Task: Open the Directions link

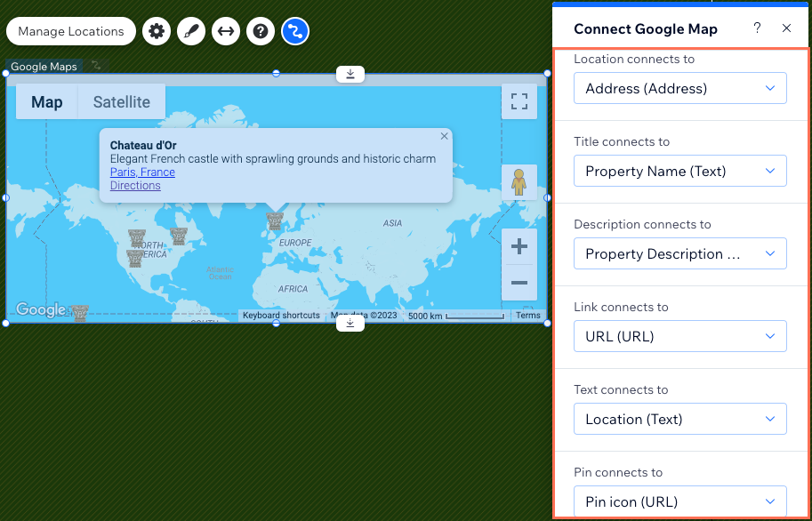Action: click(x=135, y=186)
